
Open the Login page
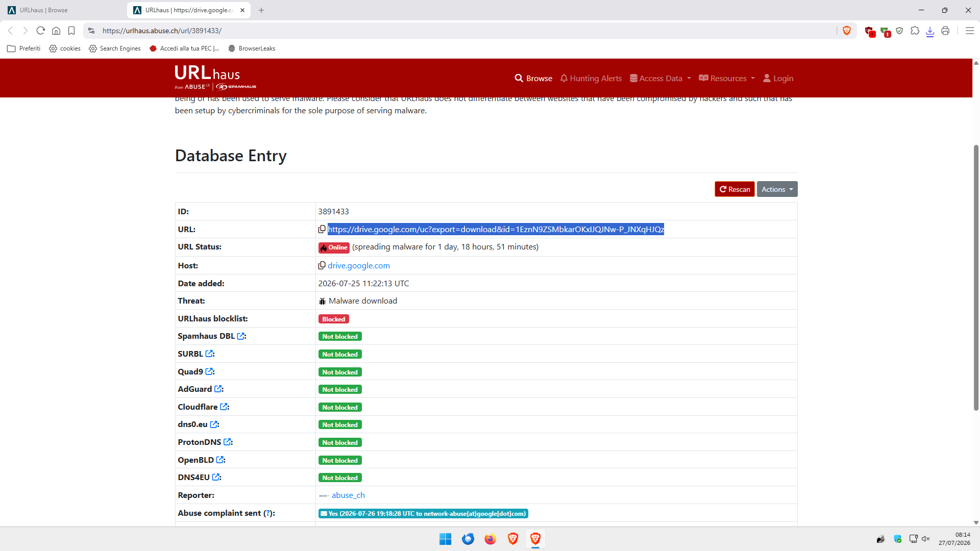(x=778, y=79)
